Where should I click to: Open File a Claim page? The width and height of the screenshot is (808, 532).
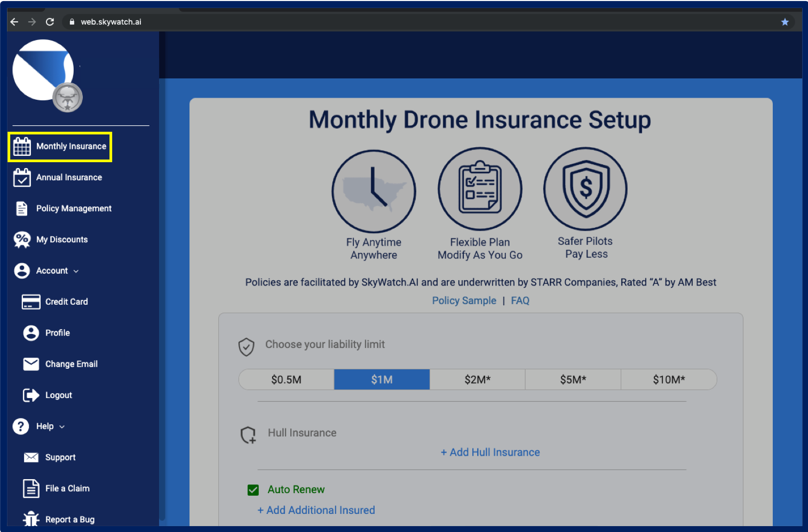point(67,488)
